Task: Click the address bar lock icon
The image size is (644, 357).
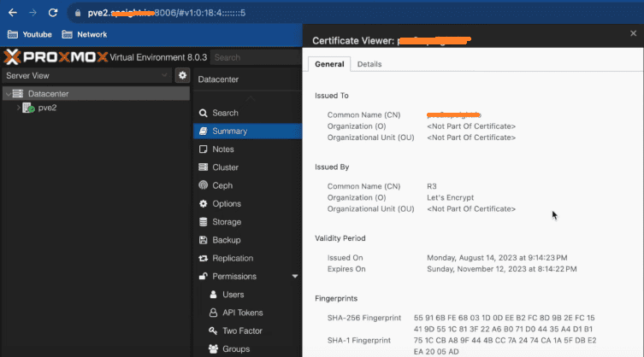Action: point(78,13)
